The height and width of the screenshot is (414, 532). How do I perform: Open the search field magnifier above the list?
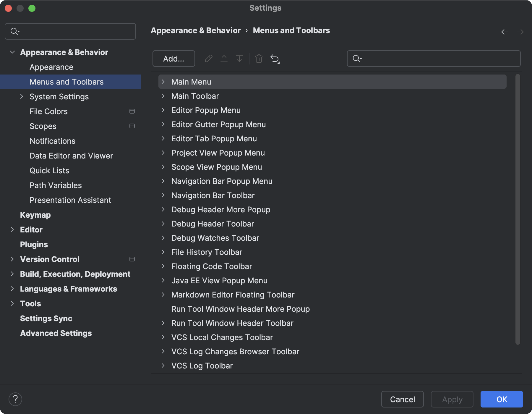point(357,59)
